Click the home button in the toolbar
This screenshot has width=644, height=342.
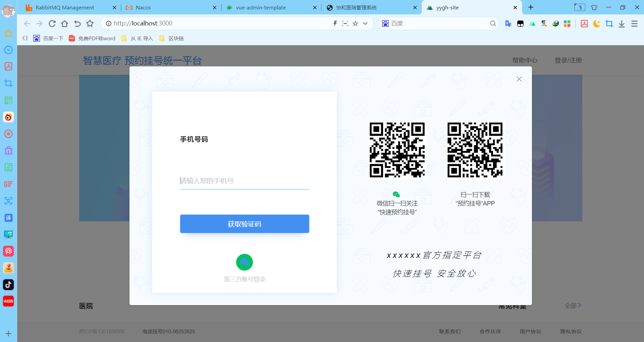tap(64, 23)
